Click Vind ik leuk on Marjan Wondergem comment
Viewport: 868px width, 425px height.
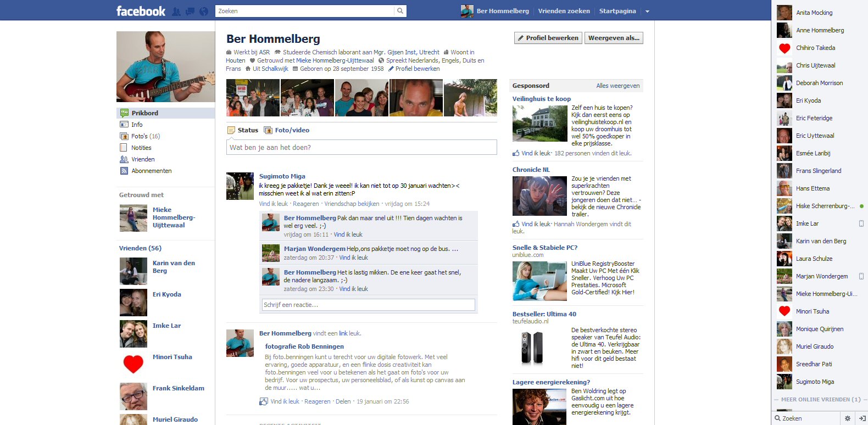tap(354, 258)
